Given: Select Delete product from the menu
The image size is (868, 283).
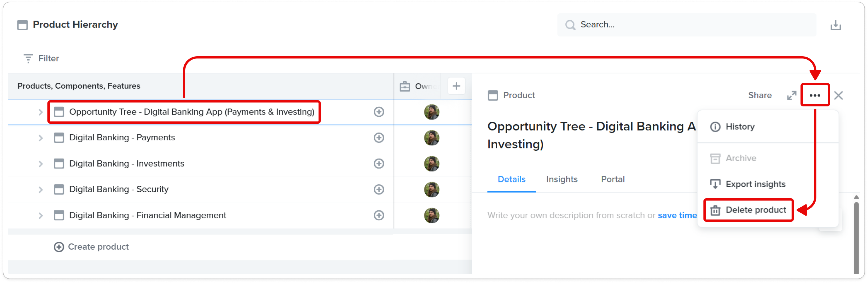Looking at the screenshot, I should (748, 210).
